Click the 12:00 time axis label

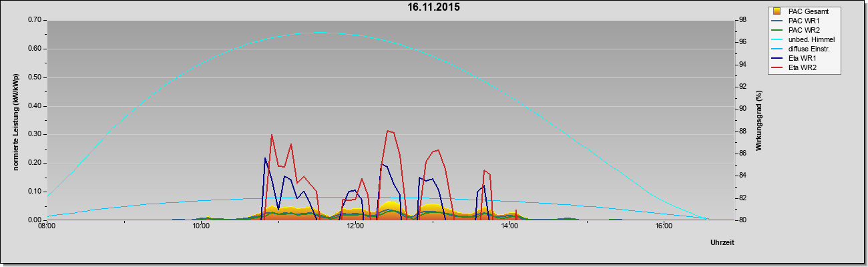coord(355,226)
